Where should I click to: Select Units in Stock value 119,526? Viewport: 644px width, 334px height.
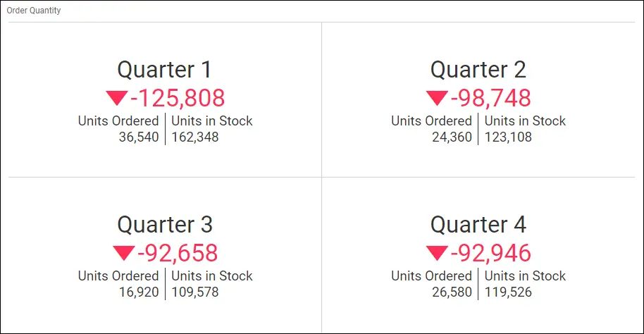click(508, 292)
